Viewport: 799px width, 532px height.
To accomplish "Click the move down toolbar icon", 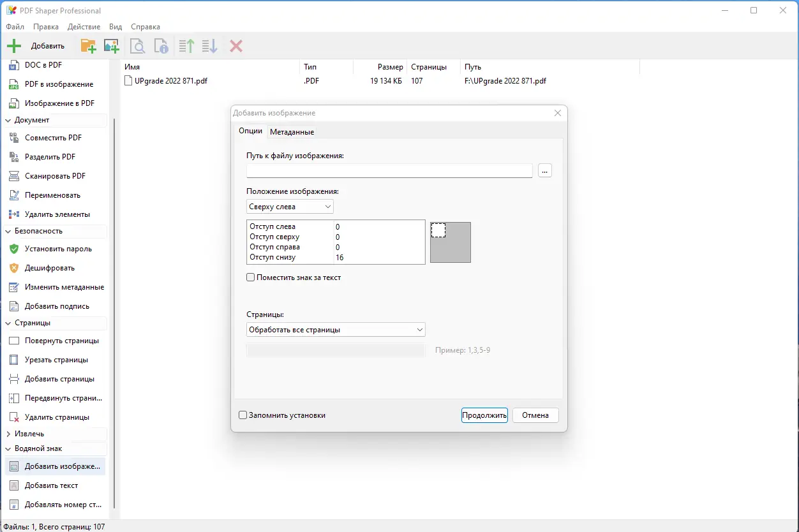I will point(210,46).
